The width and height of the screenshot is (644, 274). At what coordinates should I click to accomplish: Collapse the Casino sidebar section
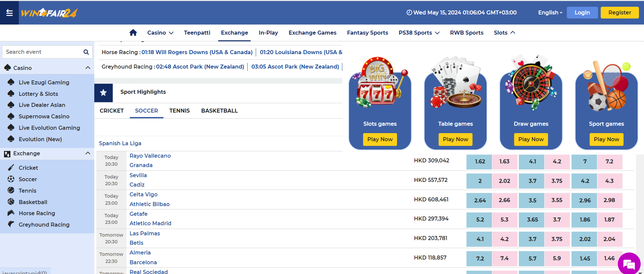[x=88, y=68]
